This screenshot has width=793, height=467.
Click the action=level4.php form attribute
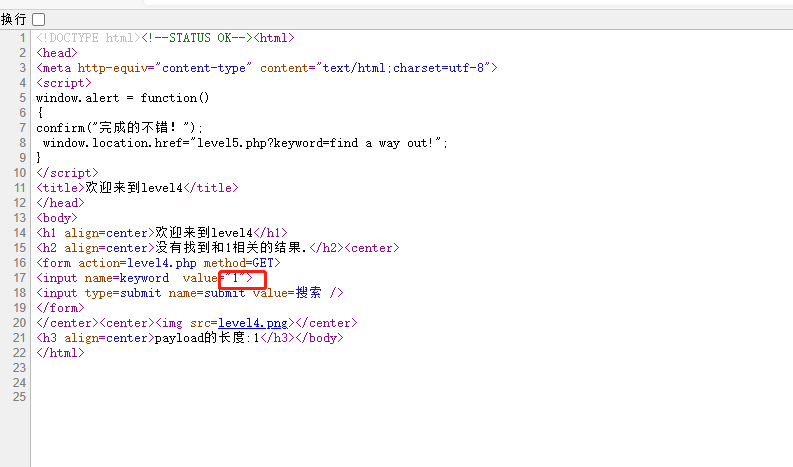137,263
